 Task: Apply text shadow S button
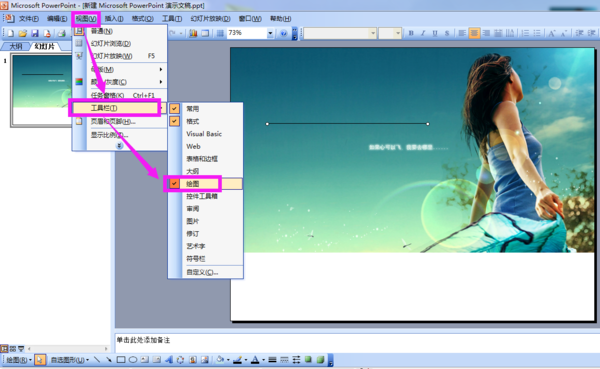447,33
